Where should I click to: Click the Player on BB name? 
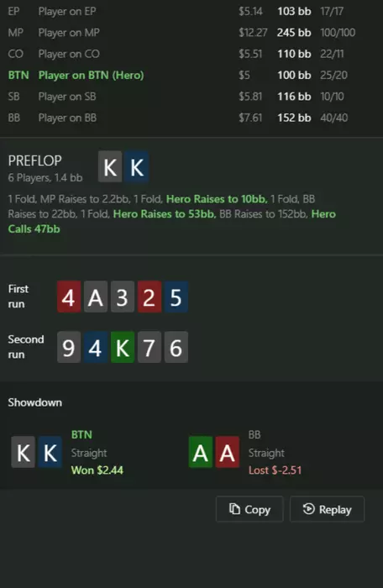click(67, 118)
